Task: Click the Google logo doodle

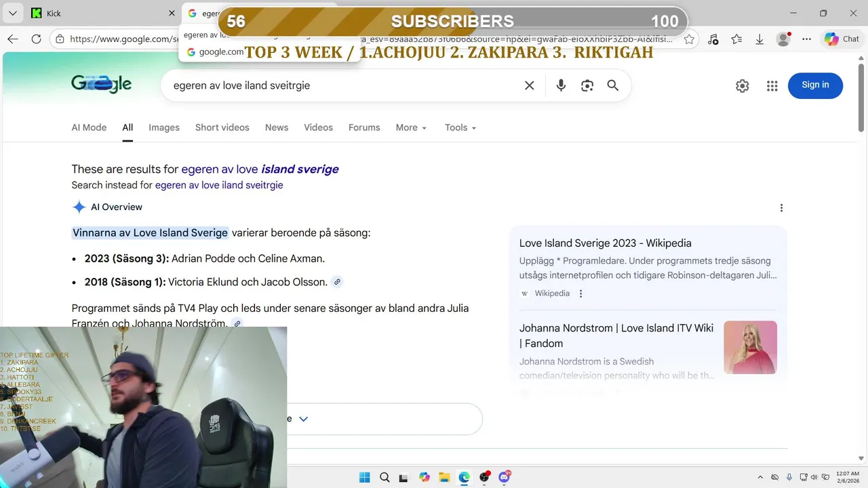Action: coord(102,84)
